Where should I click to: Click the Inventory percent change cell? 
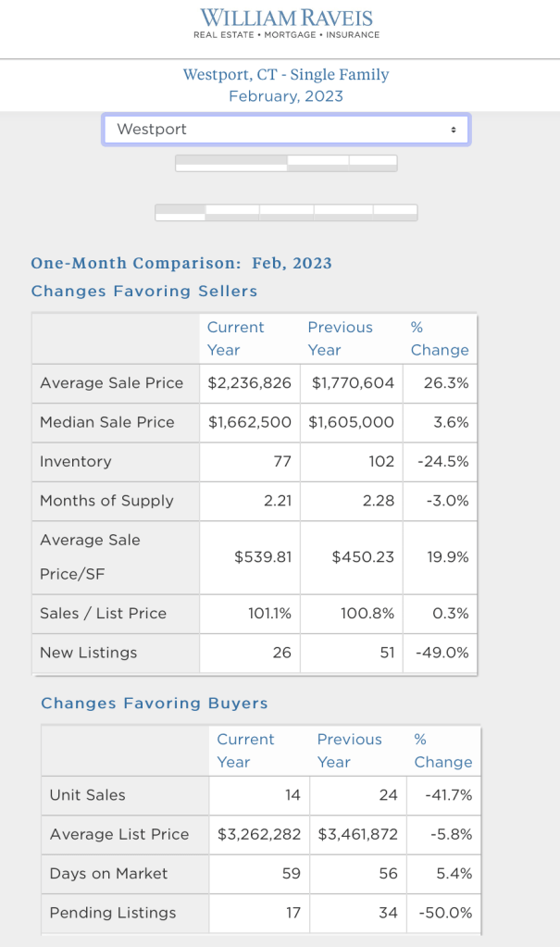click(442, 461)
